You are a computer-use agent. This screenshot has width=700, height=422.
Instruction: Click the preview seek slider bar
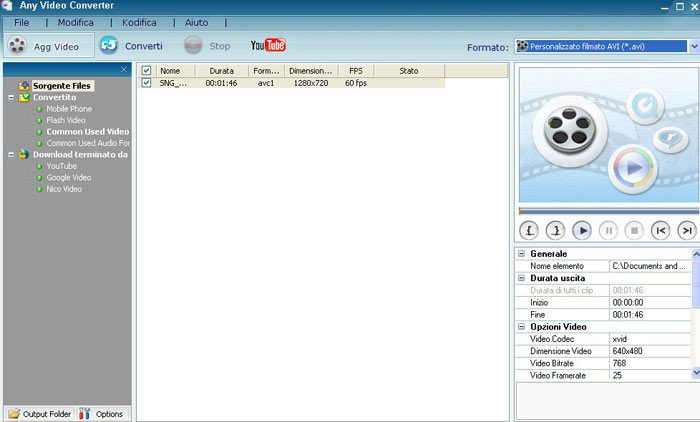[605, 211]
